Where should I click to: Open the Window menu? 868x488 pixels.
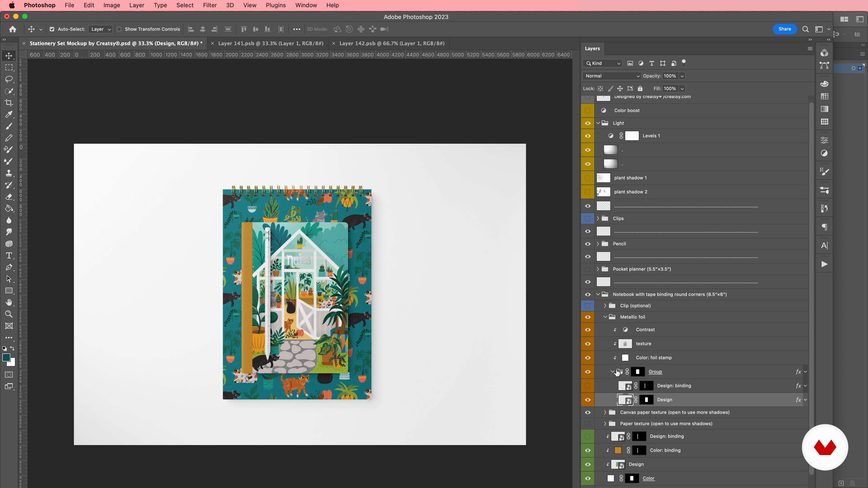[306, 5]
